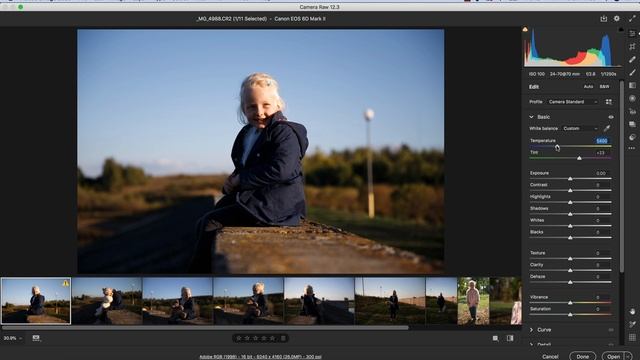
Task: Toggle full screen mode icon
Action: tap(632, 18)
